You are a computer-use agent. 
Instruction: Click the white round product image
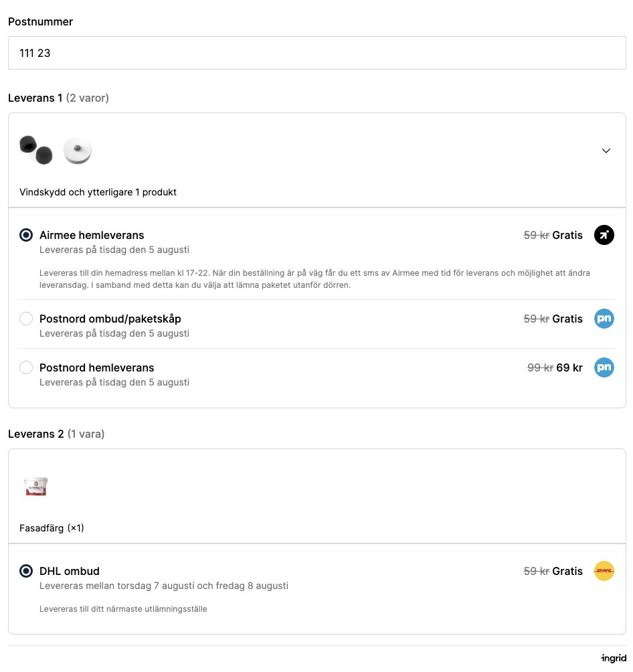coord(77,150)
